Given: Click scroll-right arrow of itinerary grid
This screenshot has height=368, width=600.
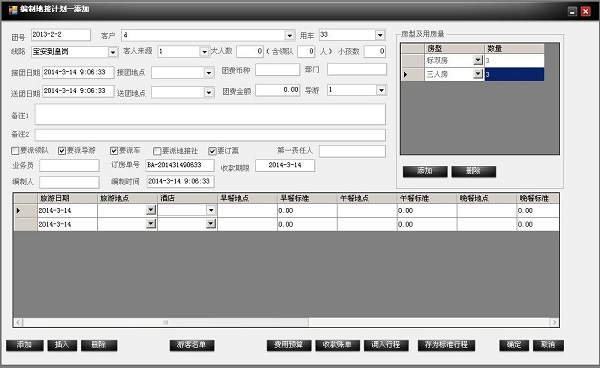Looking at the screenshot, I should [554, 322].
